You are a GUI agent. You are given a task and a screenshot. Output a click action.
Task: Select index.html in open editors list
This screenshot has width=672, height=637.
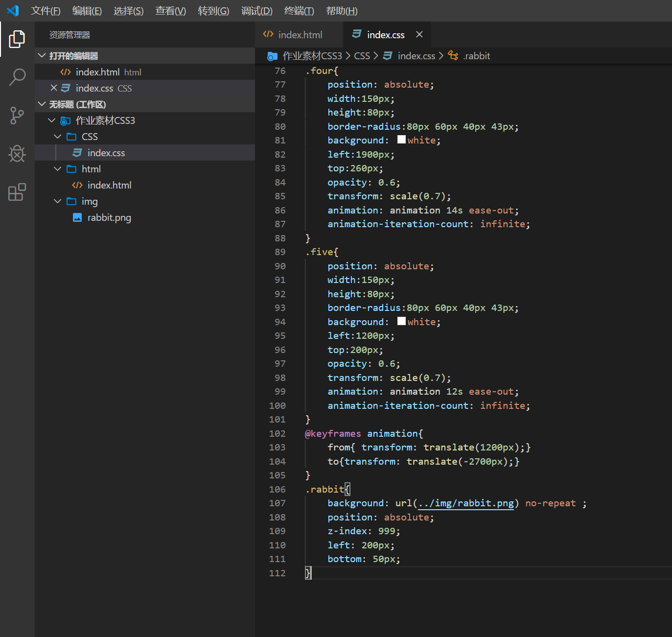coord(145,72)
